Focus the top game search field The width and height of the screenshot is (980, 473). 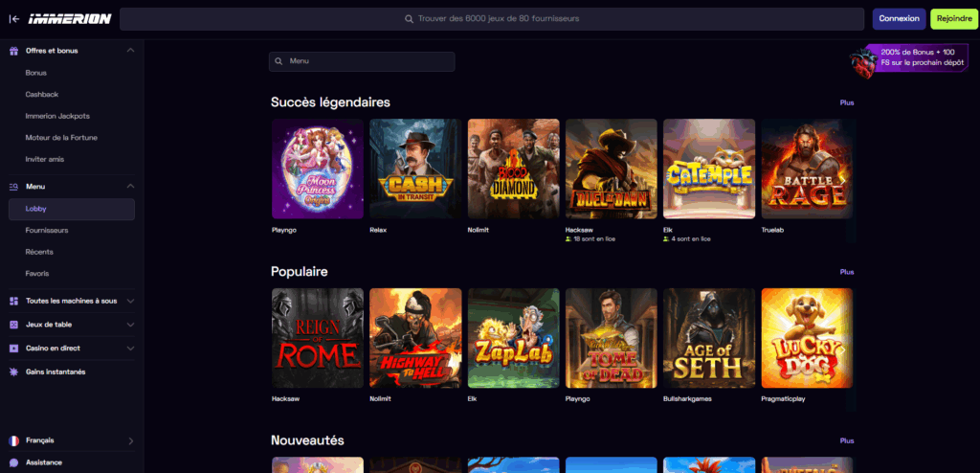[492, 19]
